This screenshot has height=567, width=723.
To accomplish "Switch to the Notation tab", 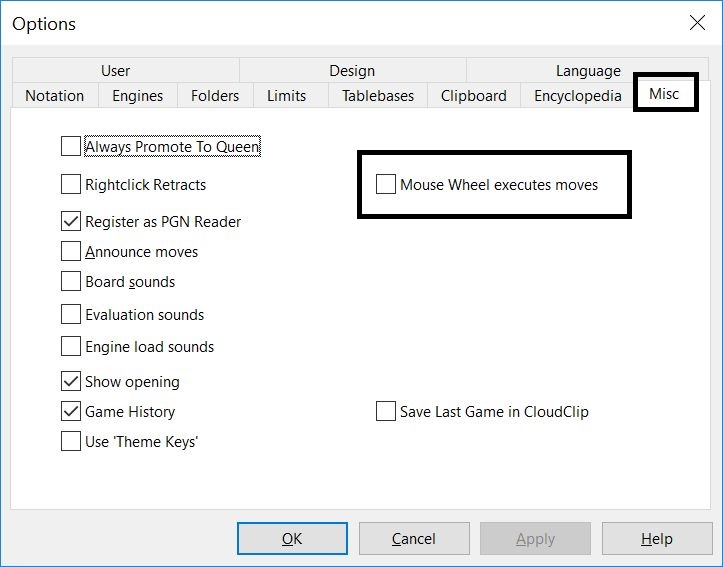I will point(55,96).
